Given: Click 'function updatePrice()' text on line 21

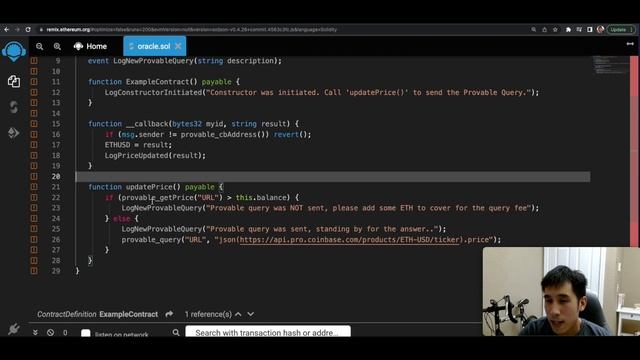Looking at the screenshot, I should coord(134,187).
